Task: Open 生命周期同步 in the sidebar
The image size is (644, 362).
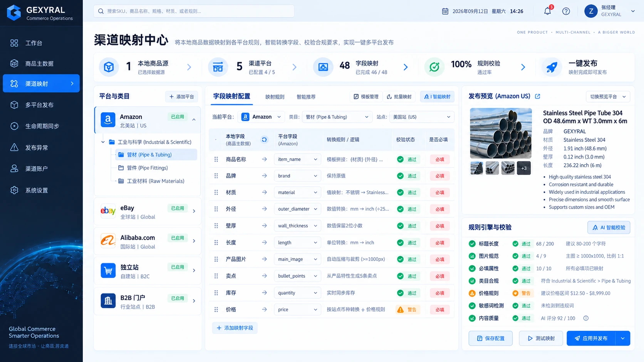Action: [41, 126]
